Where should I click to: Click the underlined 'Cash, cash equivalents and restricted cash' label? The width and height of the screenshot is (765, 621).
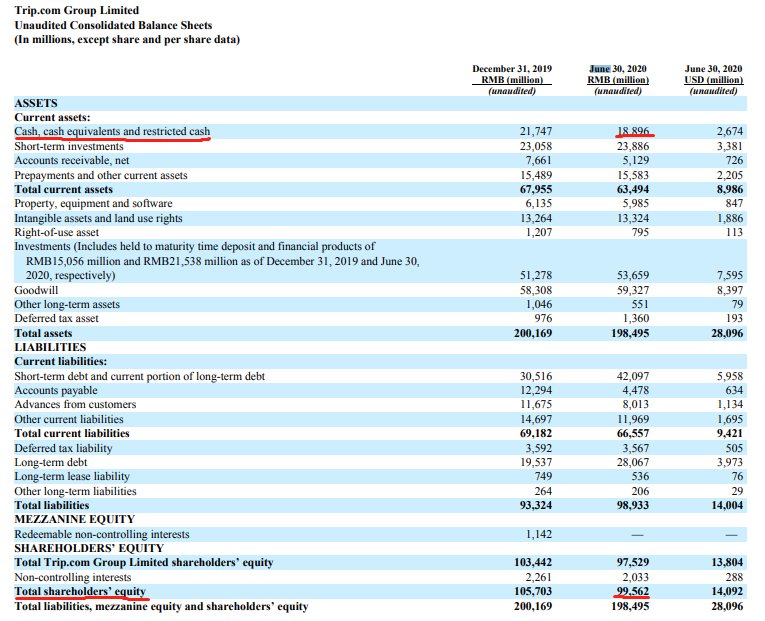[112, 132]
